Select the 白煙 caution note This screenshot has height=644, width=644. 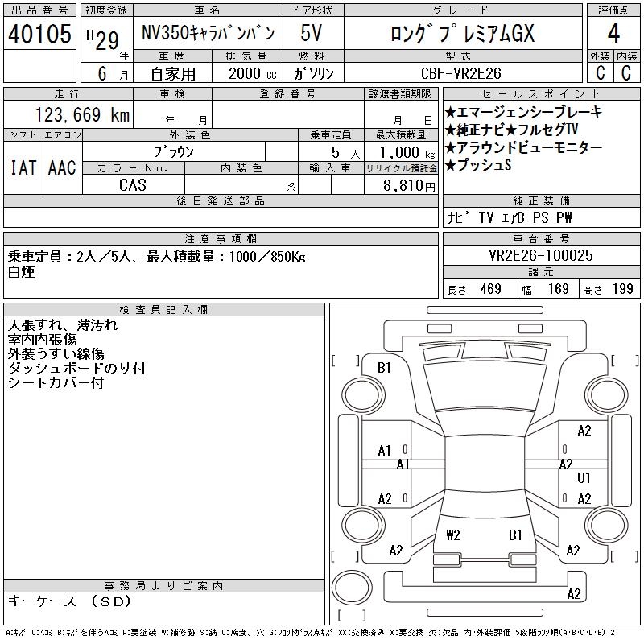click(22, 272)
